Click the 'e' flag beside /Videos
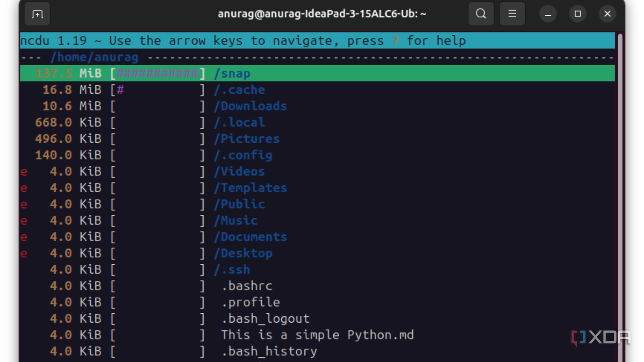This screenshot has width=644, height=362. coord(24,172)
